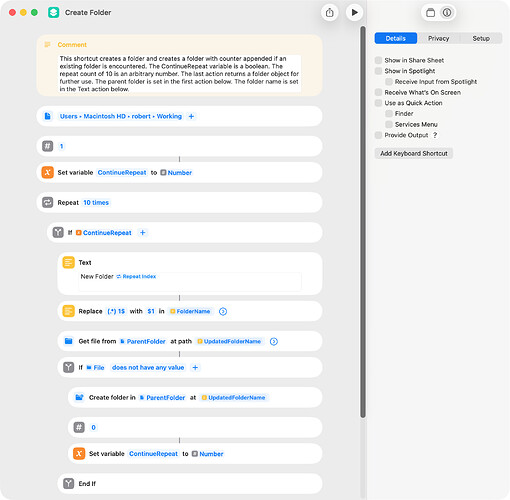This screenshot has width=510, height=500.
Task: Enable Provide Output checkbox
Action: point(378,135)
